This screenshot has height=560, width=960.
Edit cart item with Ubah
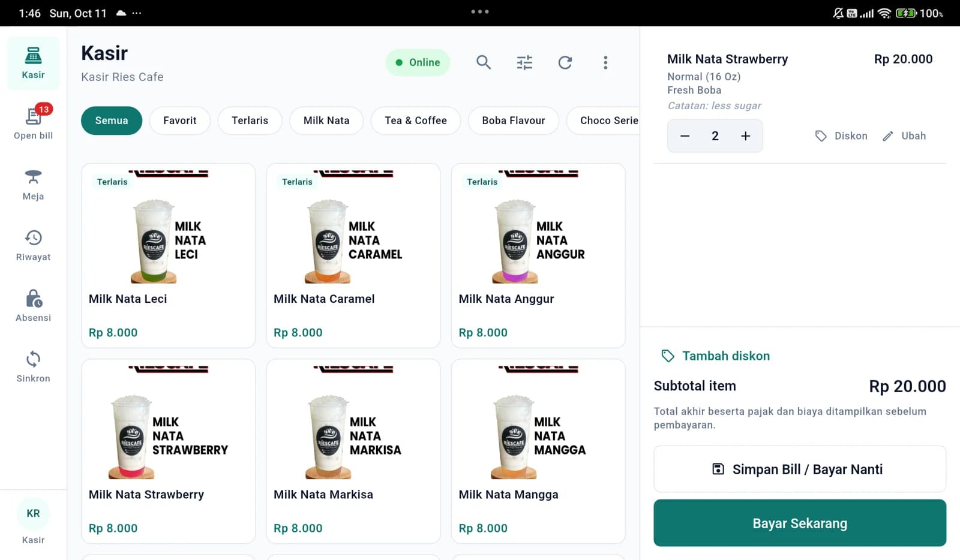pyautogui.click(x=904, y=136)
